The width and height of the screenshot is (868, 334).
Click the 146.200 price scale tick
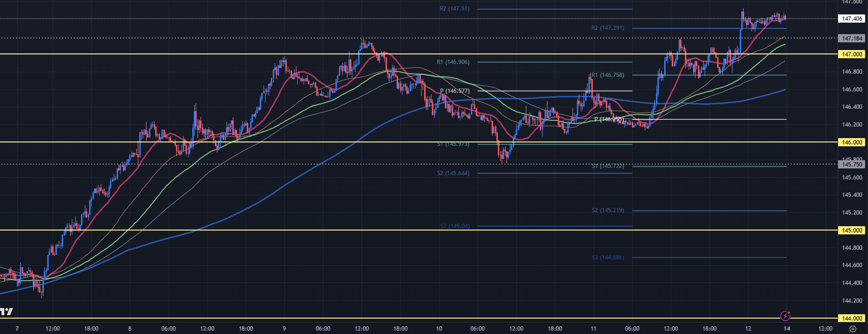(852, 125)
